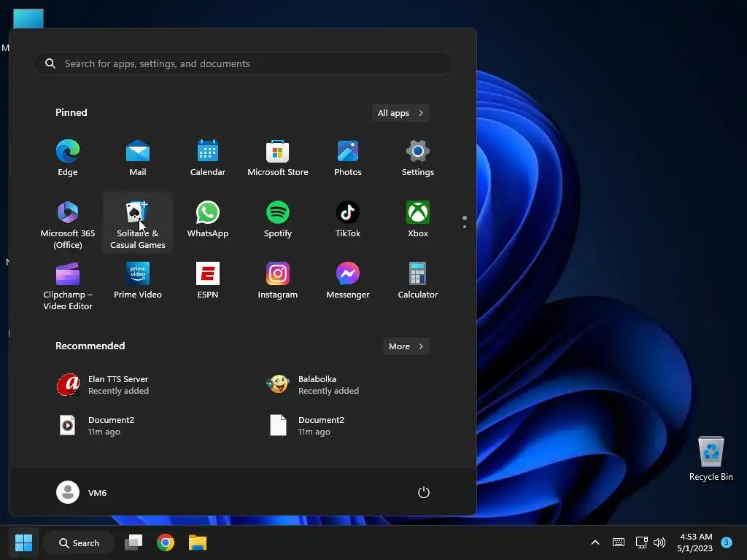Image resolution: width=747 pixels, height=560 pixels.
Task: Go to next pinned apps page dot
Action: 465,227
